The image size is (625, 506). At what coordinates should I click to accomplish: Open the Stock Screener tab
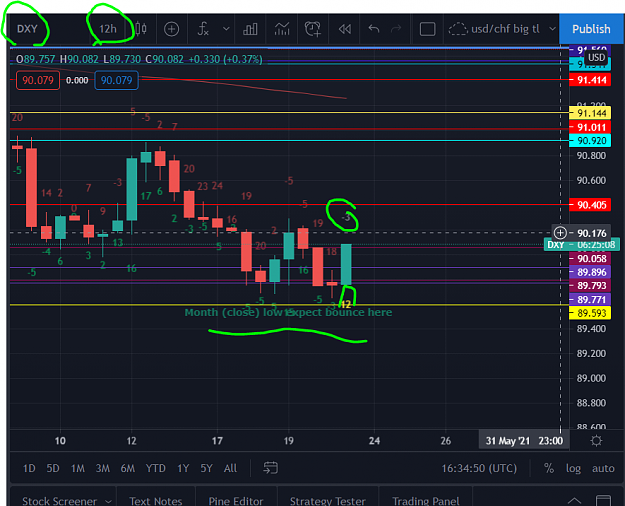[x=59, y=501]
